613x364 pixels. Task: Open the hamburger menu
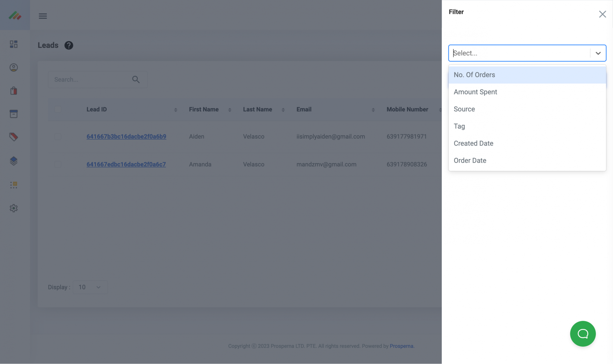[43, 16]
